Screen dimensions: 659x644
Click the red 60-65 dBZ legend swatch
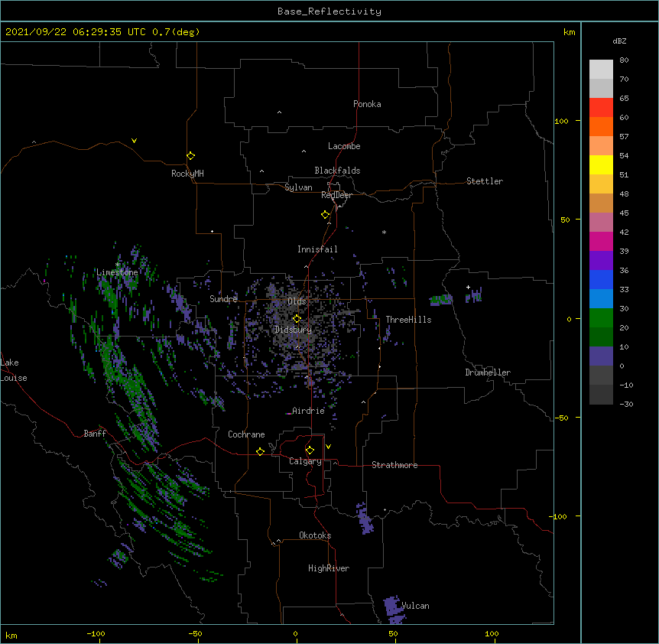tap(601, 108)
